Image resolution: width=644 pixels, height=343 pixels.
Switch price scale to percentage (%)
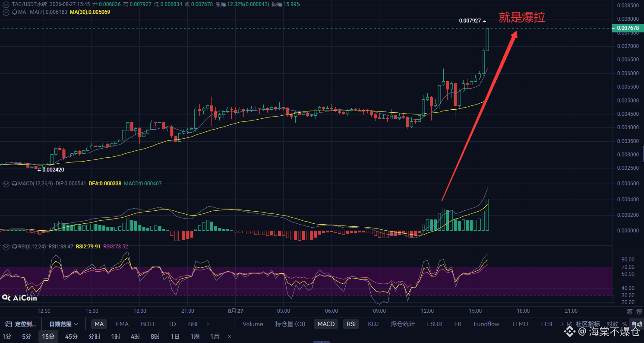[624, 324]
